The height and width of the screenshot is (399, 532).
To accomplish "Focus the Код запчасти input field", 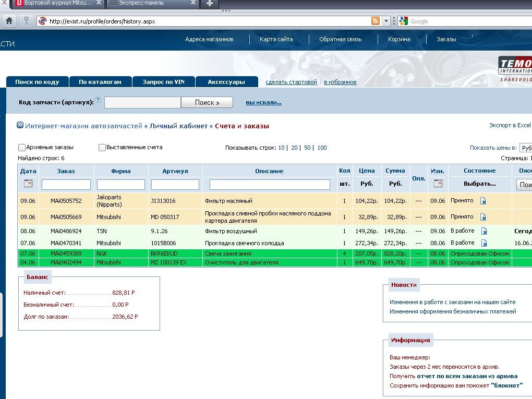I will [x=142, y=102].
